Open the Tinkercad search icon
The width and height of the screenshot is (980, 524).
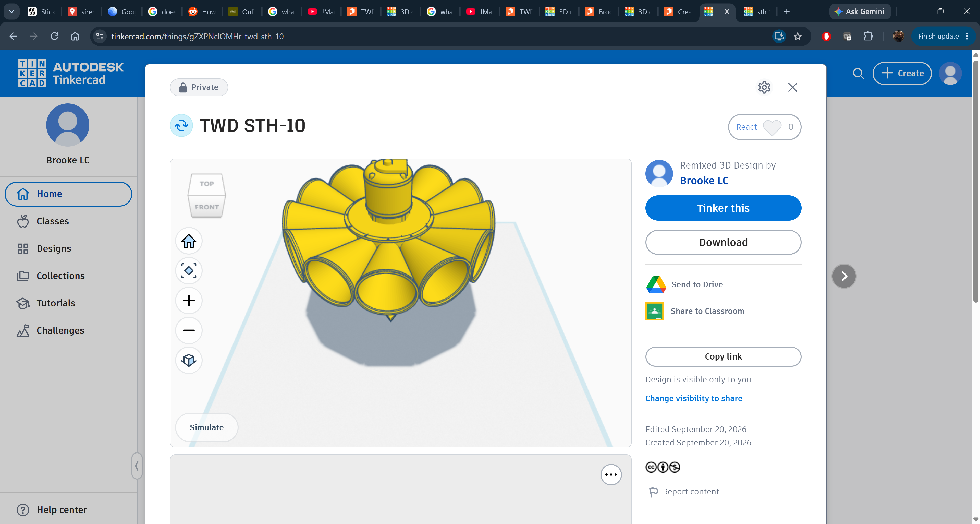(858, 74)
